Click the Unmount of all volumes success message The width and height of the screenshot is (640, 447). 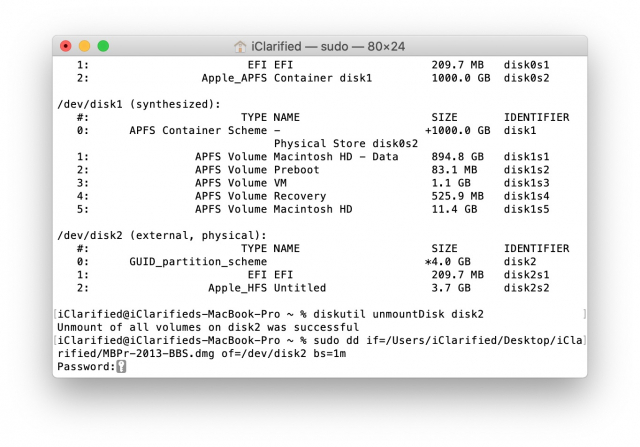[208, 327]
